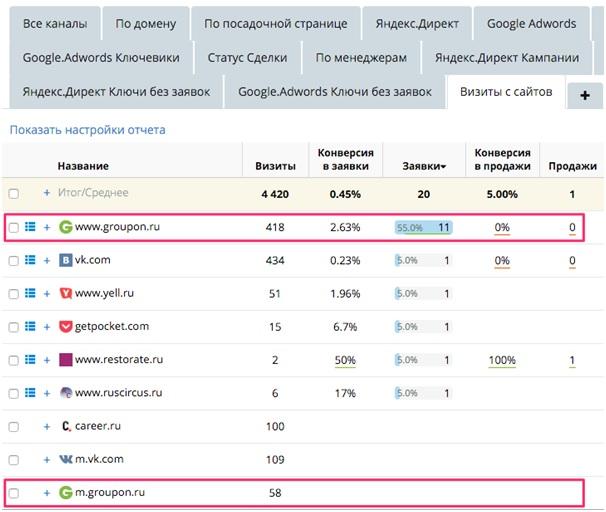Expand the www.restorate.ru row
The width and height of the screenshot is (606, 512).
tap(47, 360)
